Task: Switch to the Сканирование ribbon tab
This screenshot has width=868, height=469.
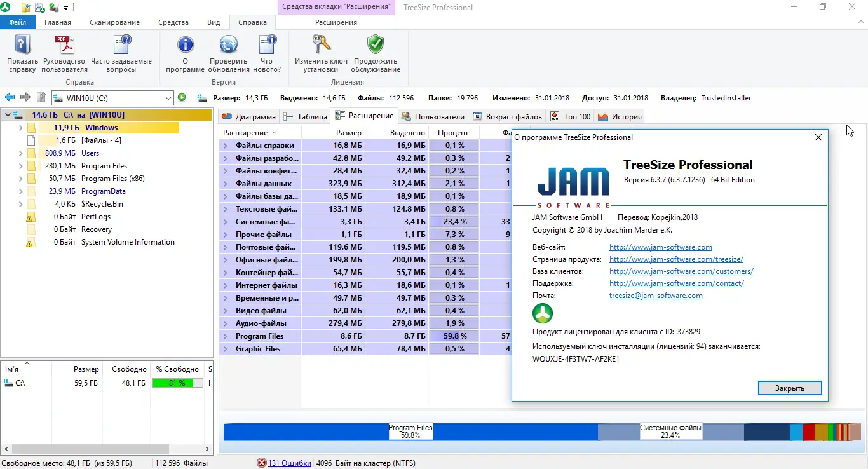Action: tap(115, 22)
